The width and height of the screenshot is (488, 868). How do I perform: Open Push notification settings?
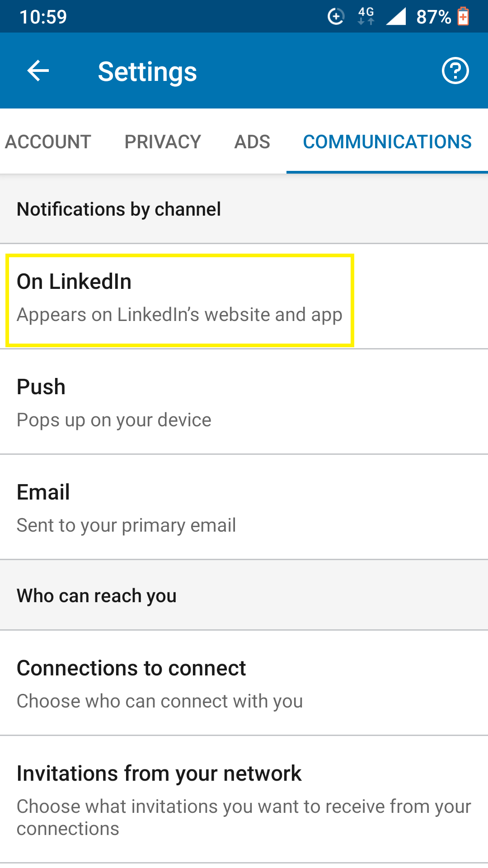click(244, 402)
